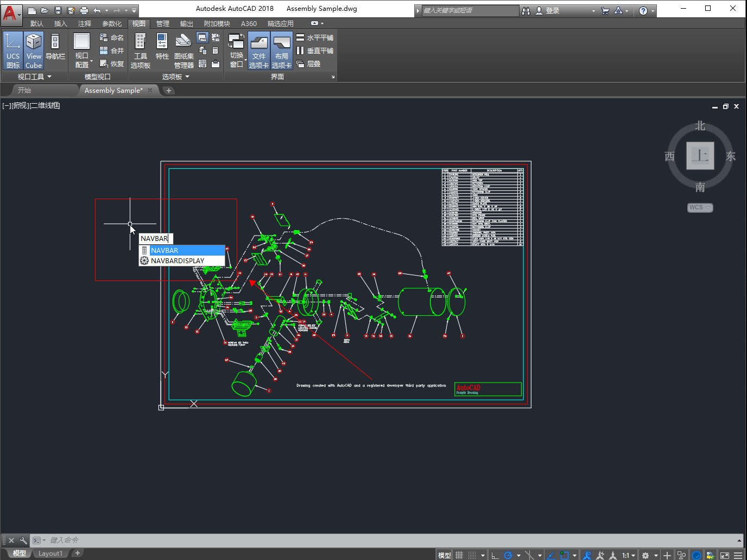Open the 切换窗口 switch windows dropdown
This screenshot has height=560, width=747.
coord(237,50)
